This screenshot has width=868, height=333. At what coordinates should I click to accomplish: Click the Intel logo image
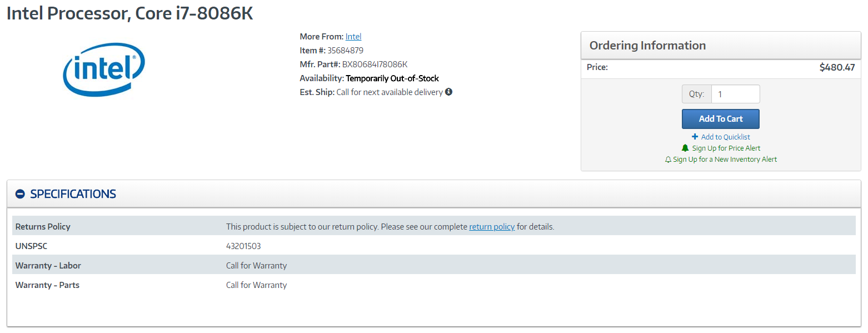(104, 69)
